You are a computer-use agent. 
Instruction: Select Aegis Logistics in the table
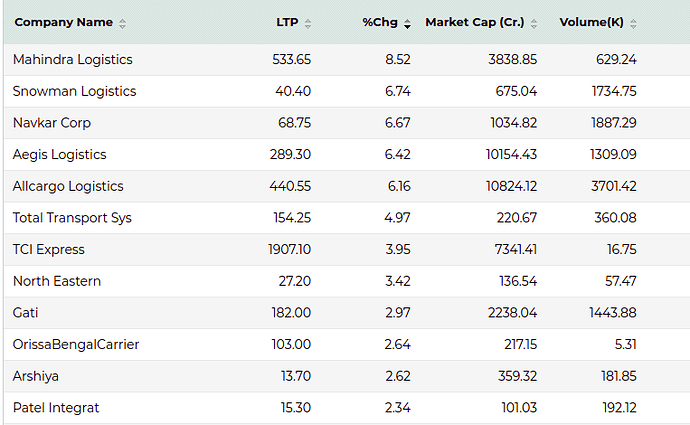pyautogui.click(x=59, y=154)
